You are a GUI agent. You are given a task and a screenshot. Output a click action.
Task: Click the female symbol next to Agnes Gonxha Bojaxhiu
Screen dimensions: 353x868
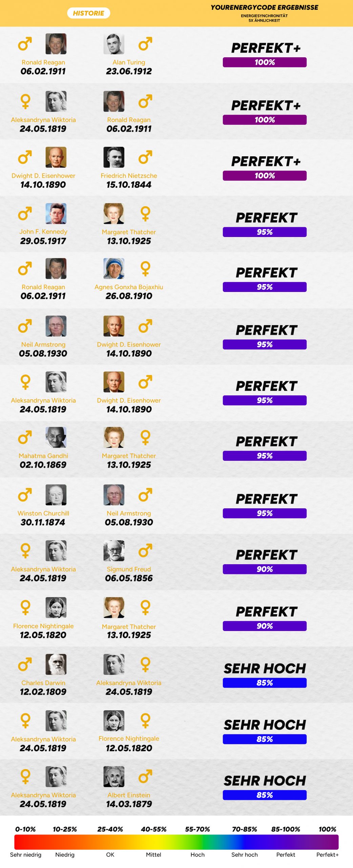(145, 269)
